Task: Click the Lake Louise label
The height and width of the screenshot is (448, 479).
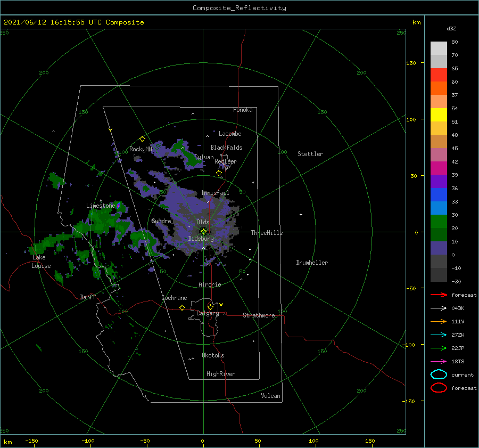Action: (41, 262)
